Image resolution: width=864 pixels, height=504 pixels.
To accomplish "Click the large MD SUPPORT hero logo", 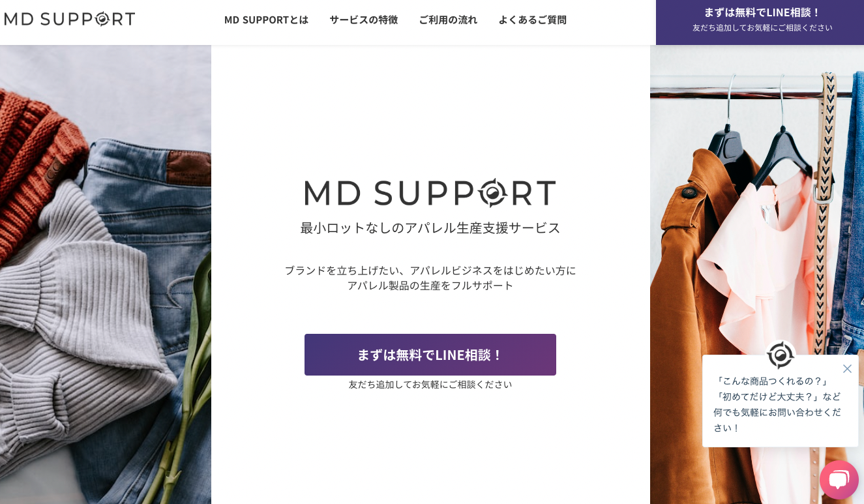I will [430, 193].
